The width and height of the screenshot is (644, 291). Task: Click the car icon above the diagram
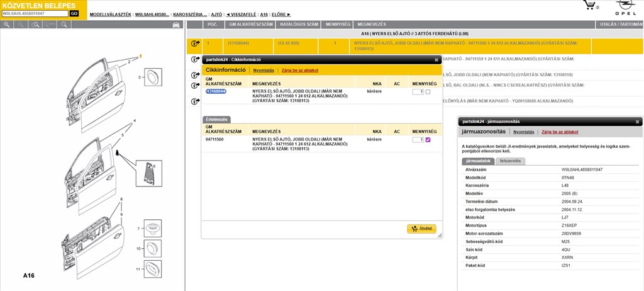pyautogui.click(x=176, y=25)
